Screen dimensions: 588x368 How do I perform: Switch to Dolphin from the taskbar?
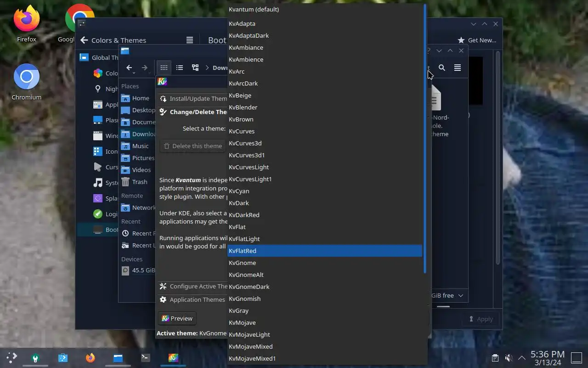[x=118, y=357]
